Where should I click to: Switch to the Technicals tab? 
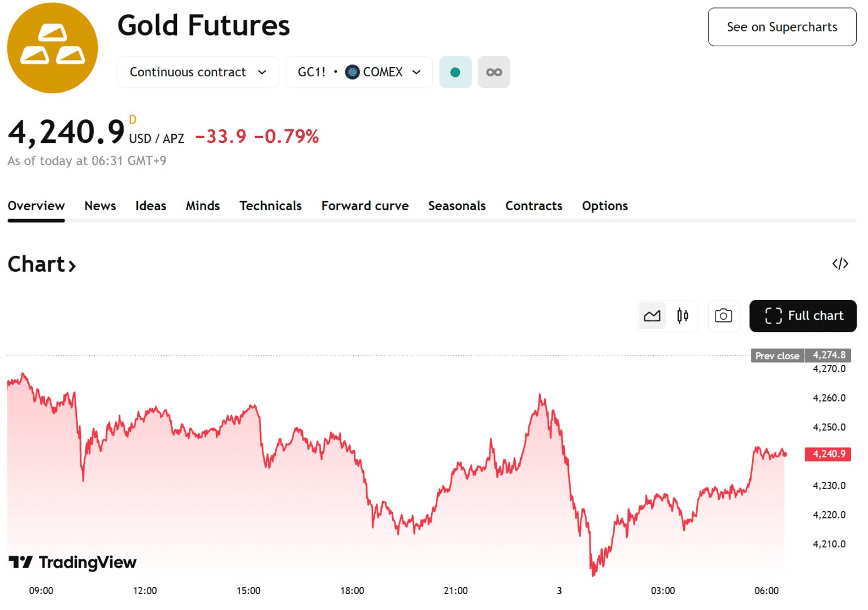tap(270, 206)
